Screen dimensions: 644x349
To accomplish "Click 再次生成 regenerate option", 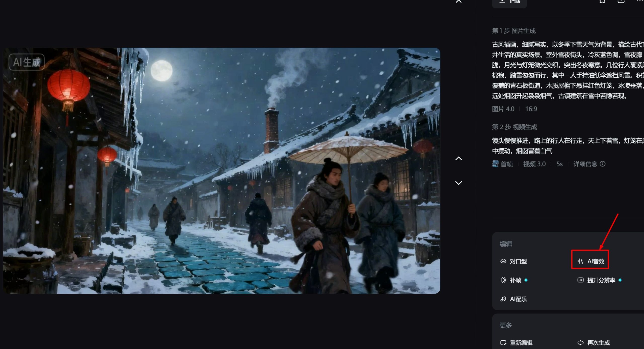I will point(594,343).
